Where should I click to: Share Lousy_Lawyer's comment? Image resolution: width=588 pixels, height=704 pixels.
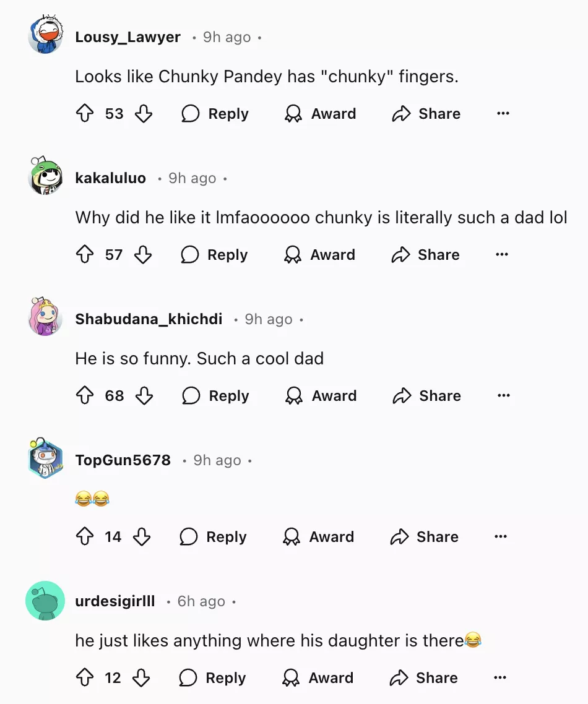[x=426, y=114]
